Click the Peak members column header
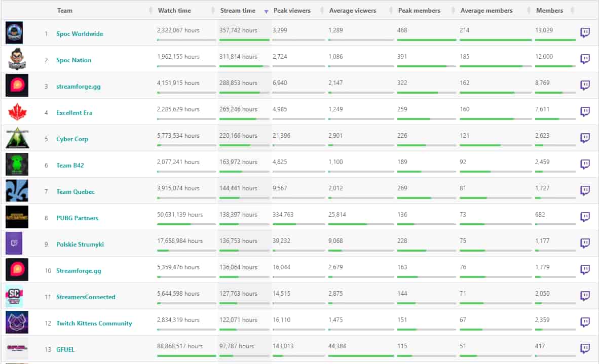The image size is (599, 364). (x=419, y=11)
